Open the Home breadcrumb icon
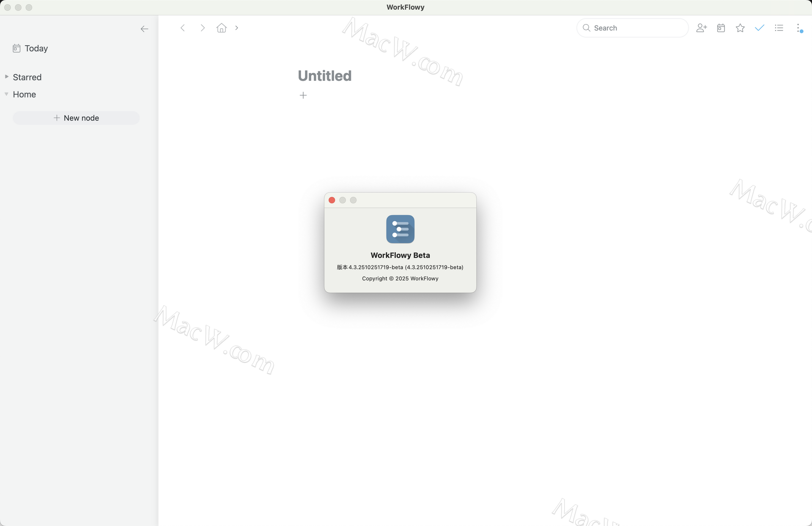The height and width of the screenshot is (526, 812). [x=221, y=28]
